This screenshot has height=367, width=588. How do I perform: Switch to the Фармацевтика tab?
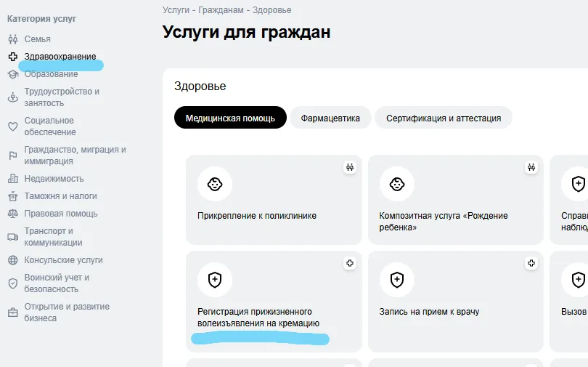[x=330, y=118]
